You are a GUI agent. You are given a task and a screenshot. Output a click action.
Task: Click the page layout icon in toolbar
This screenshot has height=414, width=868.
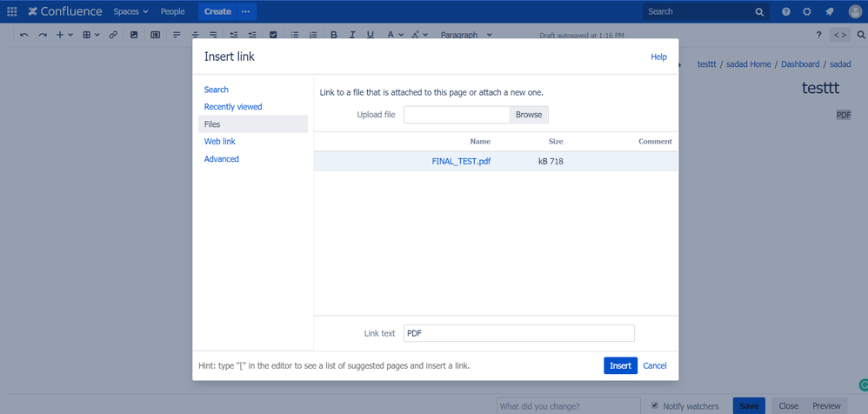[x=156, y=35]
